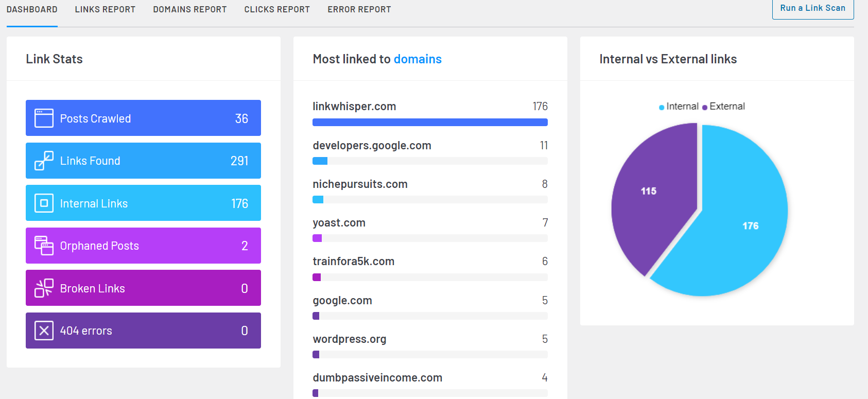Viewport: 868px width, 399px height.
Task: Select the wordpress.org domain name
Action: click(350, 339)
